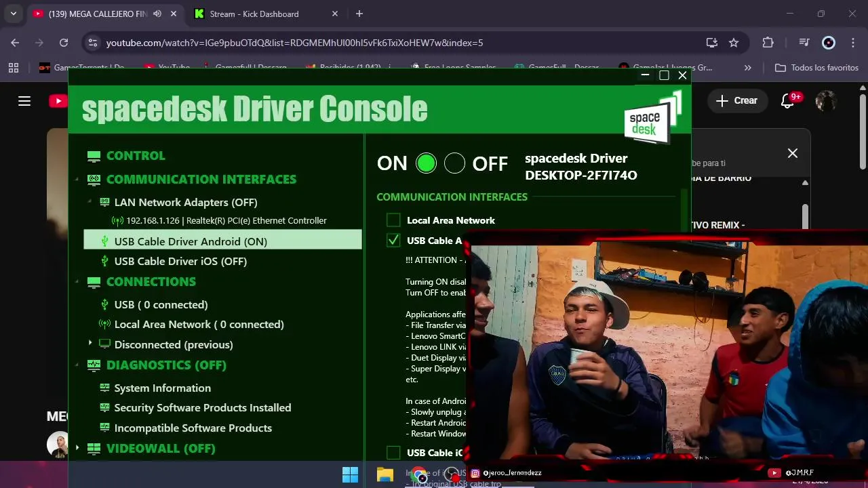Open the Chrome profile icon
This screenshot has width=868, height=488.
(829, 43)
